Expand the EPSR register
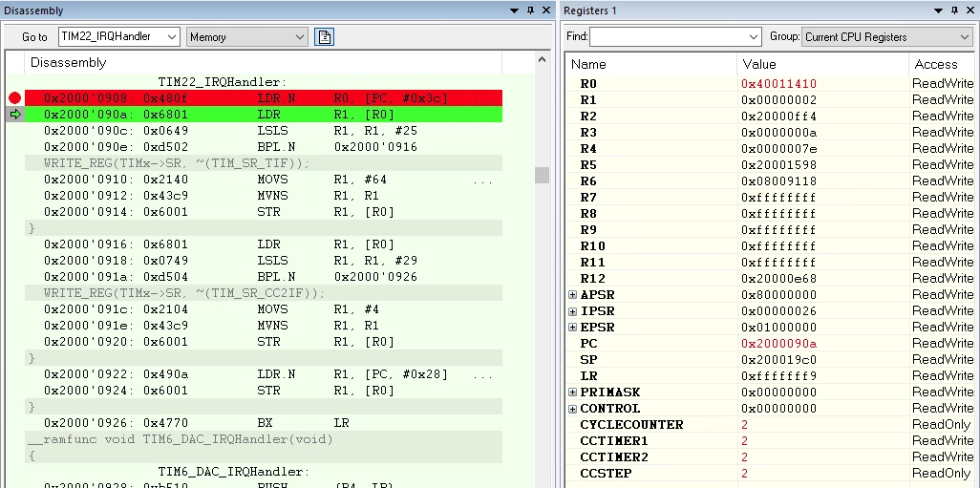This screenshot has height=488, width=980. click(572, 327)
